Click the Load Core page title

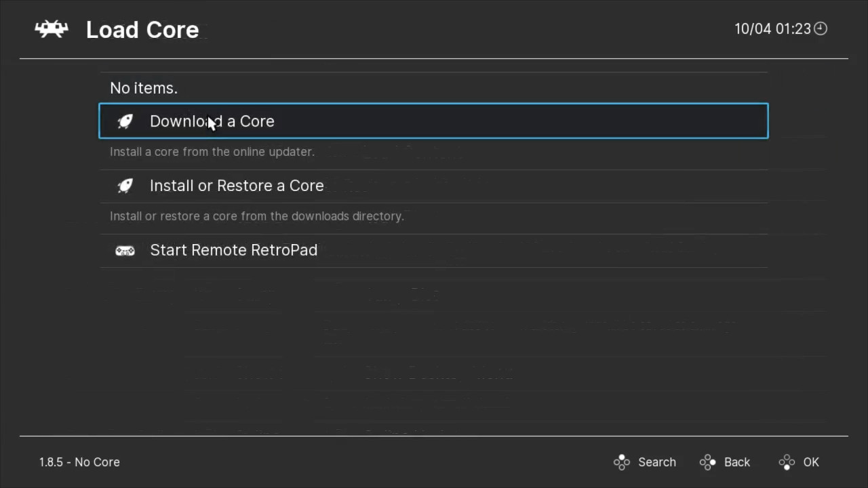click(142, 30)
